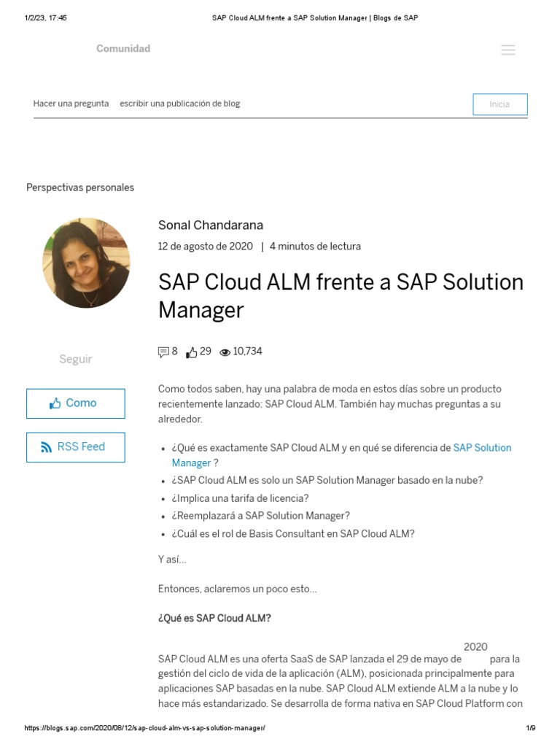The image size is (560, 747).
Task: Click the 12 de agosto de 2020 date
Action: pyautogui.click(x=206, y=247)
